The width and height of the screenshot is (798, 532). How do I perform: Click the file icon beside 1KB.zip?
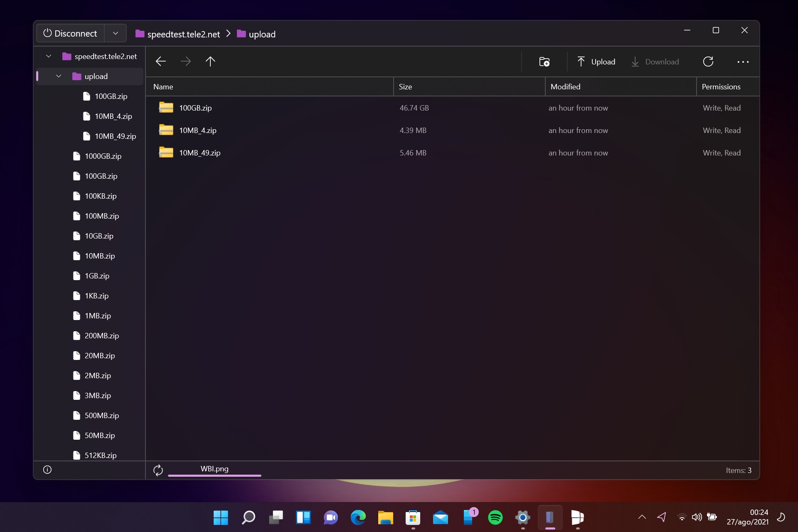pos(76,296)
